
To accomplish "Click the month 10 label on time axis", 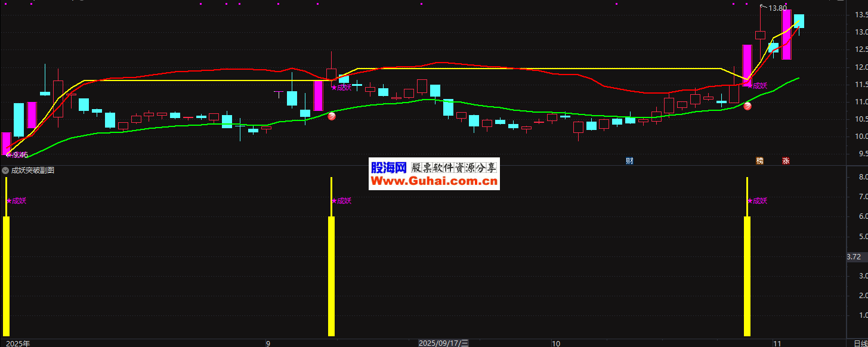I will coord(555,343).
